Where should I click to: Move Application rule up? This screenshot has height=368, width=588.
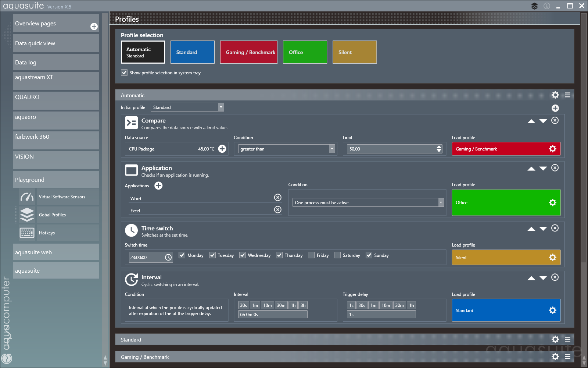(x=531, y=169)
